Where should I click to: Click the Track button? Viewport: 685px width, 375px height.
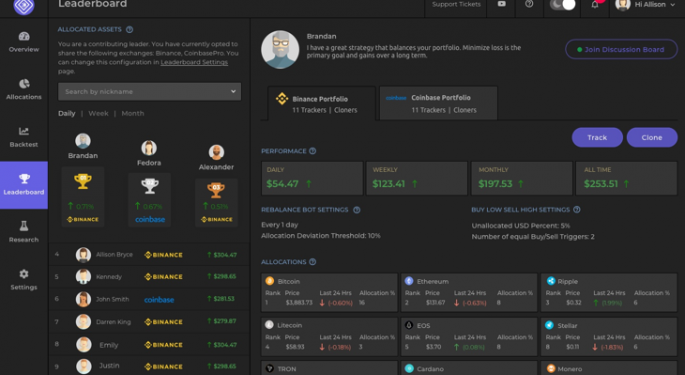(597, 137)
